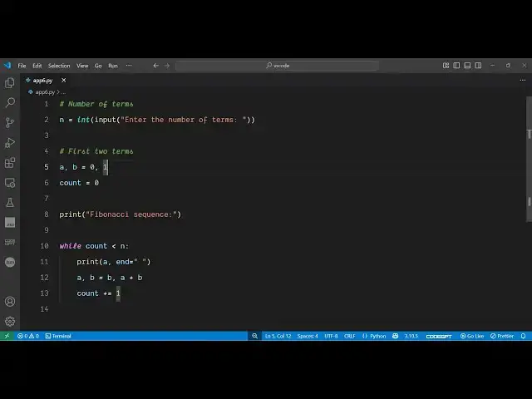This screenshot has width=532, height=399.
Task: Click line number 14 in the gutter
Action: tap(44, 308)
